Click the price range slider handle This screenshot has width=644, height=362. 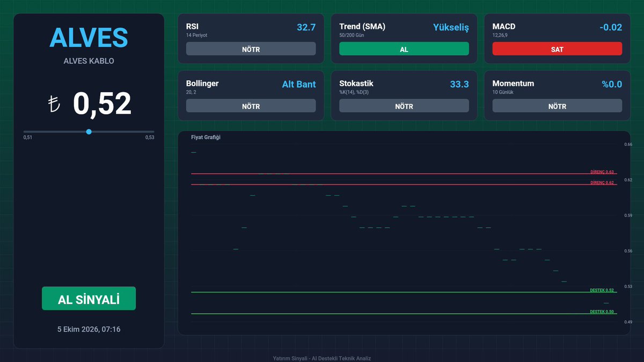click(x=89, y=131)
